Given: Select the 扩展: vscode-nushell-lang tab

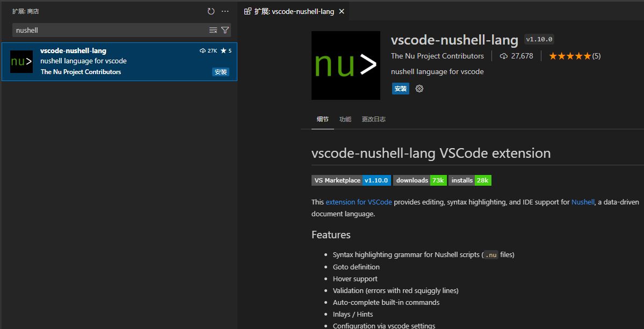Looking at the screenshot, I should pyautogui.click(x=294, y=11).
